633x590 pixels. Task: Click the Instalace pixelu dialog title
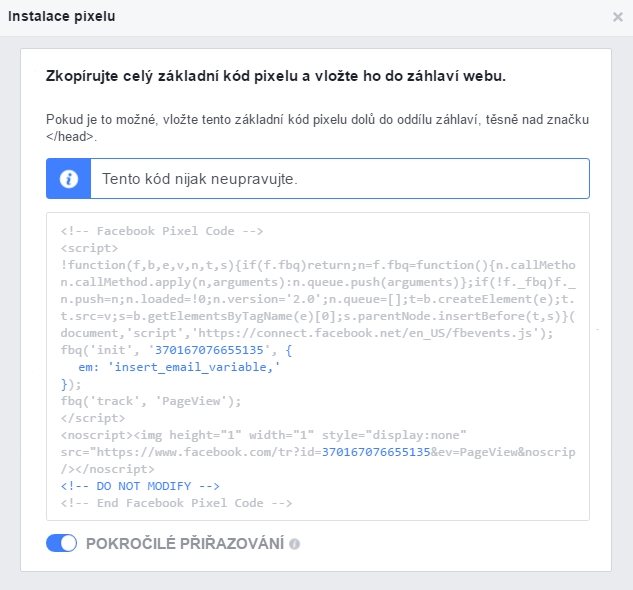pyautogui.click(x=62, y=16)
